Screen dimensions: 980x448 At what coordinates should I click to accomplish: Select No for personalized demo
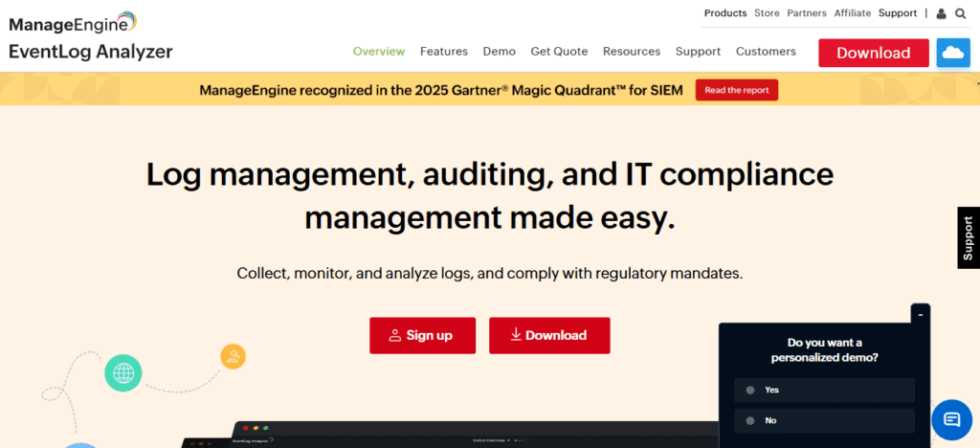(824, 420)
